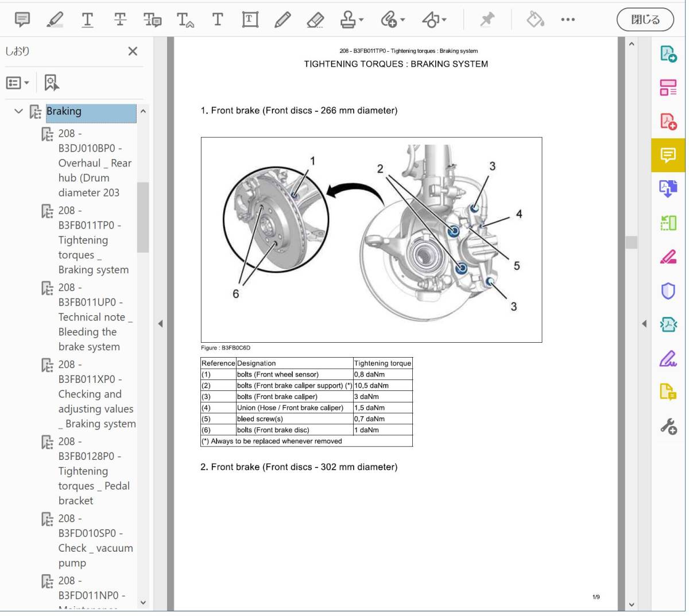Click table cell 'Union (Hose / Front brake caliper)'
689x616 pixels.
pos(295,408)
